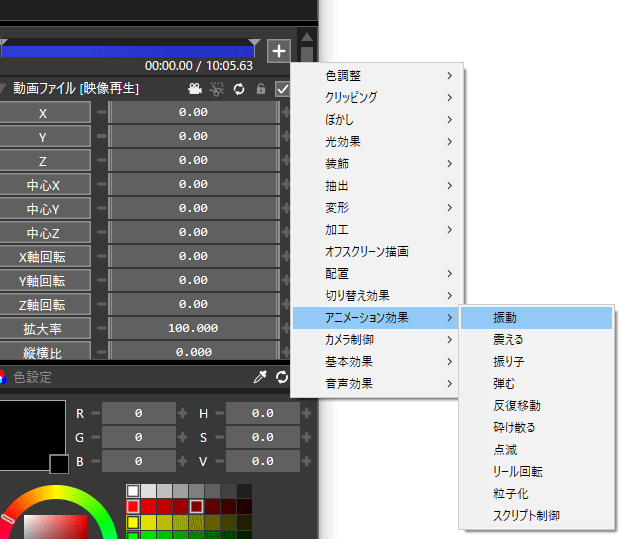
Task: Expand the 加工 submenu arrow
Action: tap(450, 229)
